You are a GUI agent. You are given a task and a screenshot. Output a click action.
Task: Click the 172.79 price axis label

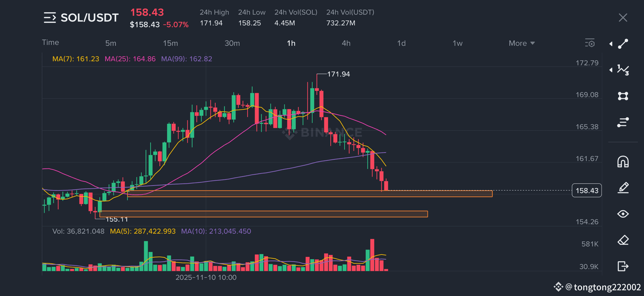click(x=587, y=63)
